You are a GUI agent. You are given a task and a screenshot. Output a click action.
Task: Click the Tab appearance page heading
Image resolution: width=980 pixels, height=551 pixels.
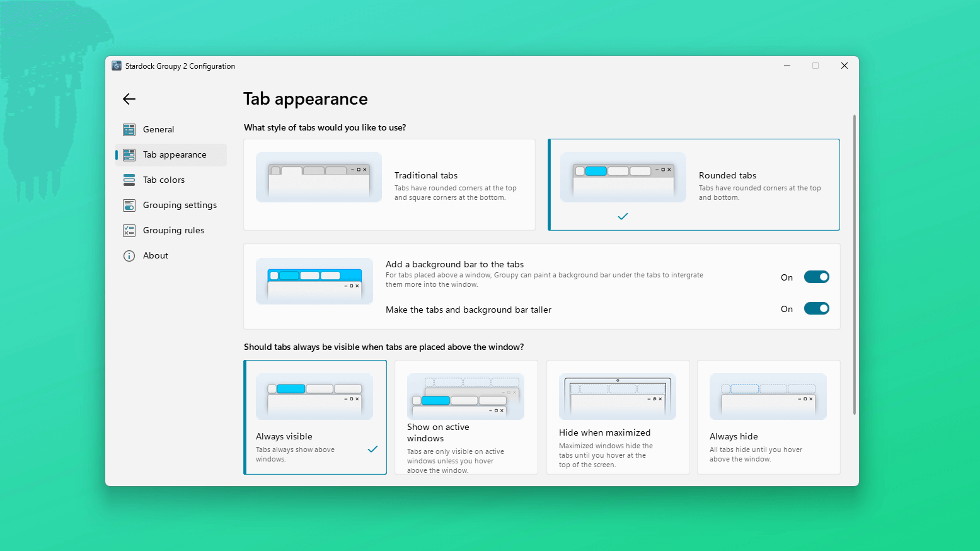tap(306, 99)
